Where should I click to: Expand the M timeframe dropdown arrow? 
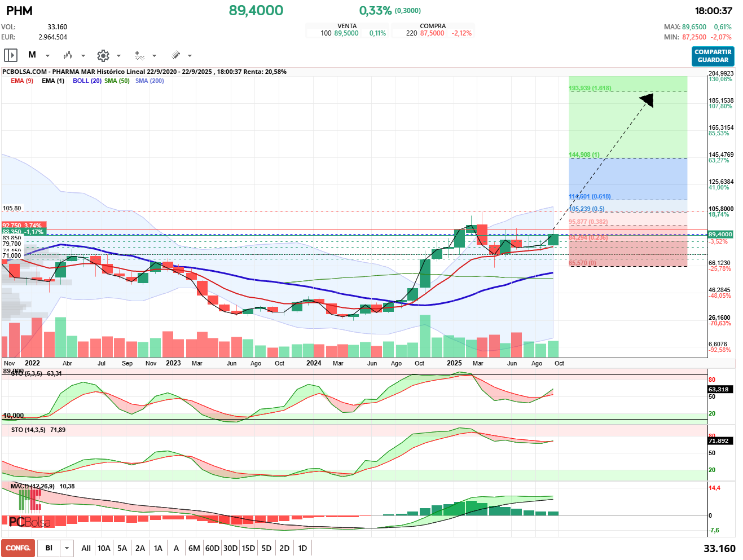point(47,56)
